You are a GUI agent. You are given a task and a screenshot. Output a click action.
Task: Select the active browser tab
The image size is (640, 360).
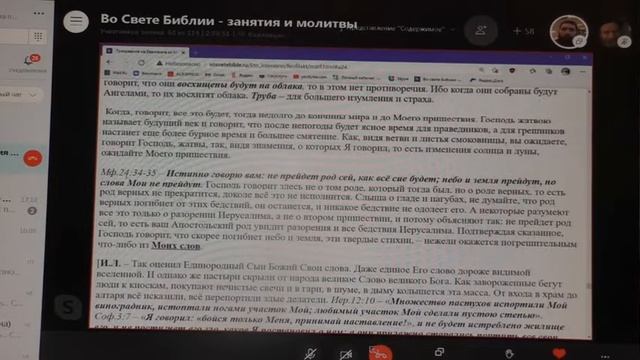coord(144,51)
